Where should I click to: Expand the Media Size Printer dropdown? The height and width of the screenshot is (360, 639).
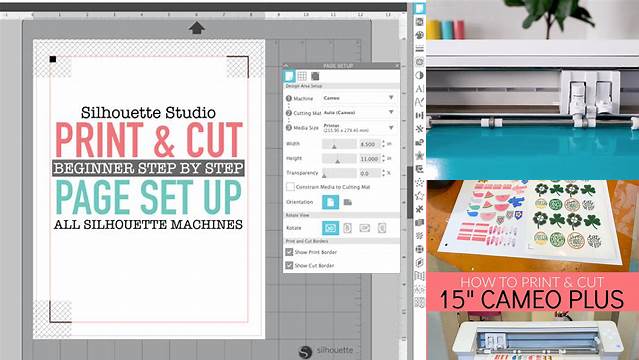(358, 128)
